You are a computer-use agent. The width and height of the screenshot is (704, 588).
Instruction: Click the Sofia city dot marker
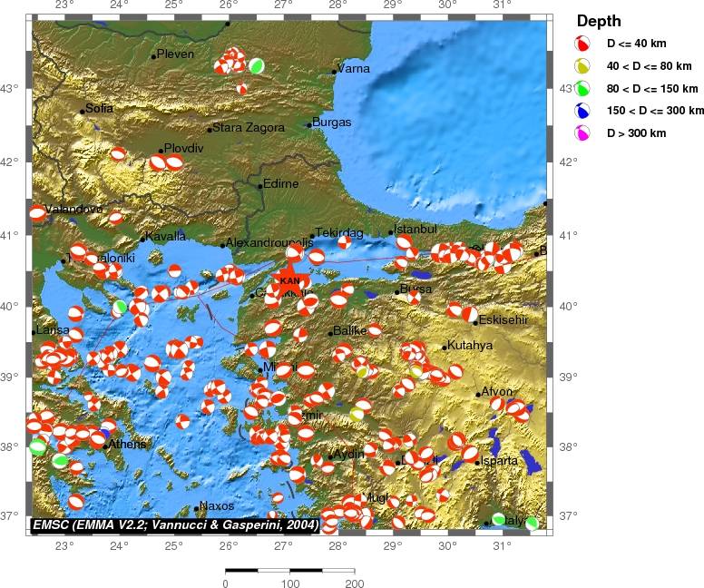83,112
